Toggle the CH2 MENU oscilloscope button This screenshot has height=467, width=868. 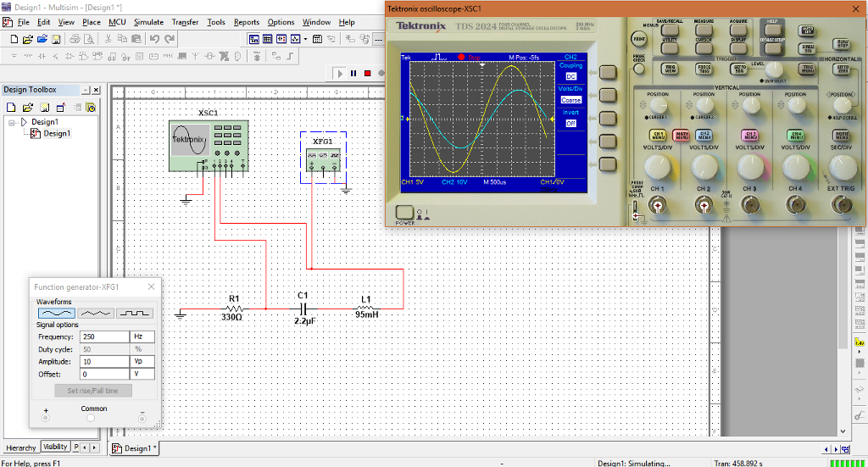[704, 135]
